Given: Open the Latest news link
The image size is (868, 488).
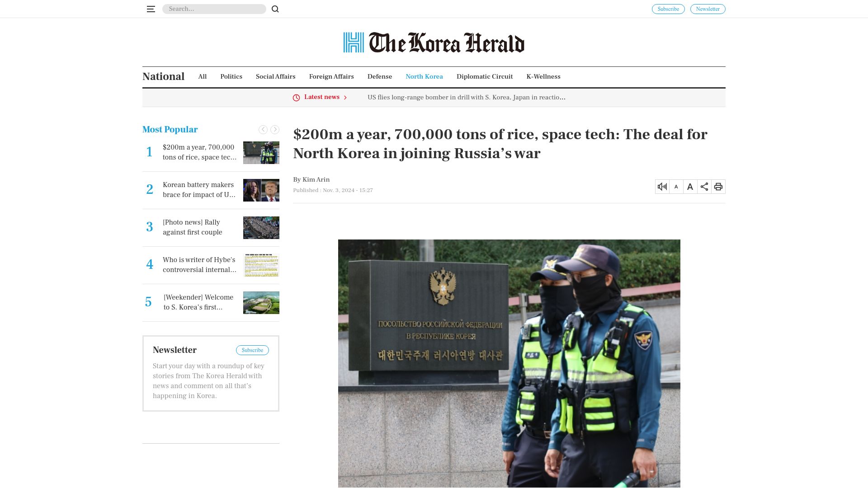Looking at the screenshot, I should coord(322,97).
